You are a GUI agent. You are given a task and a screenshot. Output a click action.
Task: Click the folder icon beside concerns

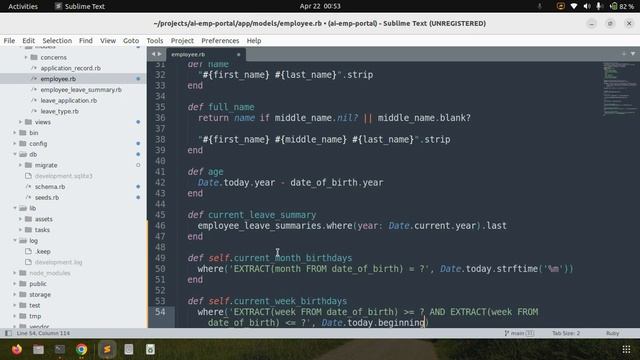coord(34,57)
